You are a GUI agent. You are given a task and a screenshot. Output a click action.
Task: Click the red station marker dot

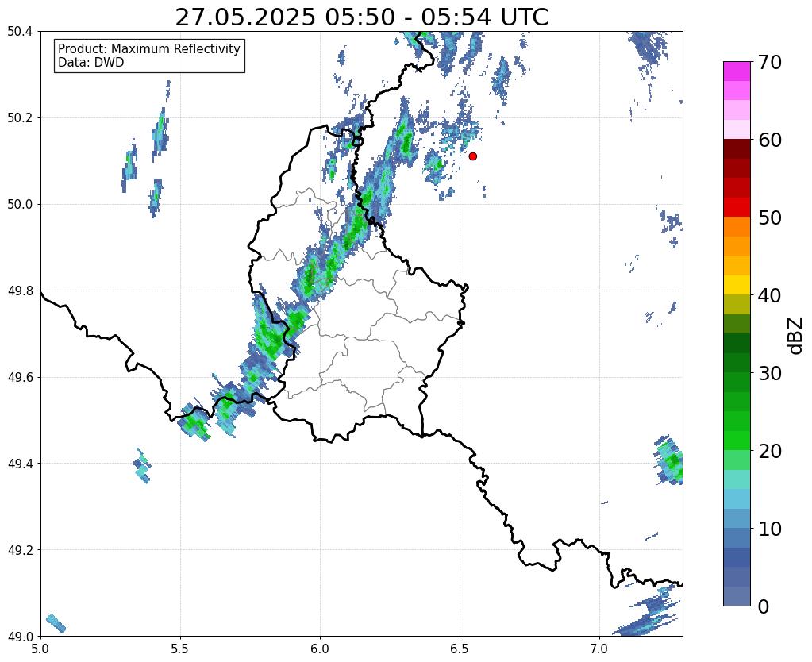click(472, 156)
